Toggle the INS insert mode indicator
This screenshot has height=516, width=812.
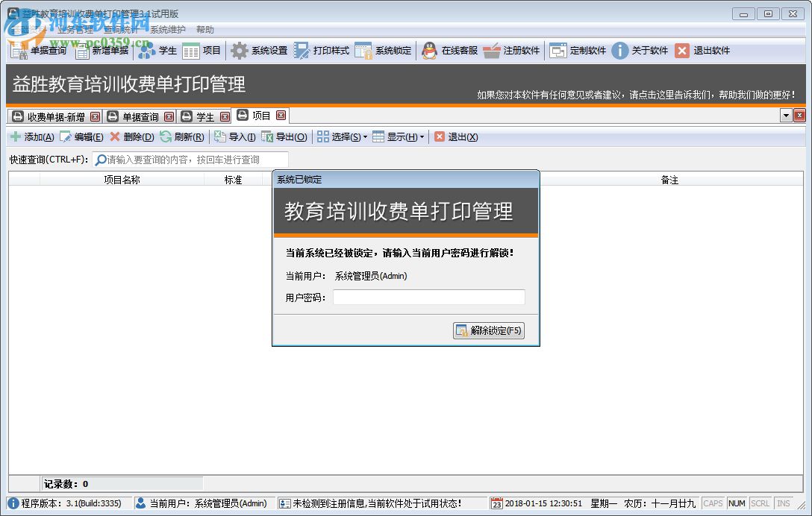coord(783,503)
